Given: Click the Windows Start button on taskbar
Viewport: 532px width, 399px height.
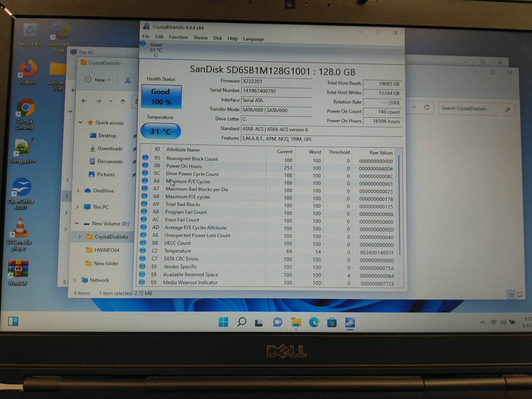Looking at the screenshot, I should [223, 322].
